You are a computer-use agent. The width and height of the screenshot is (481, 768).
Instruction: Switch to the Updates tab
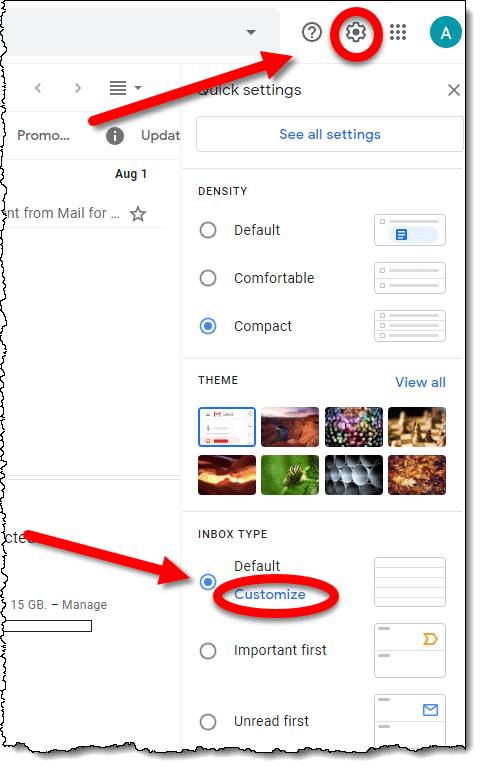(160, 136)
